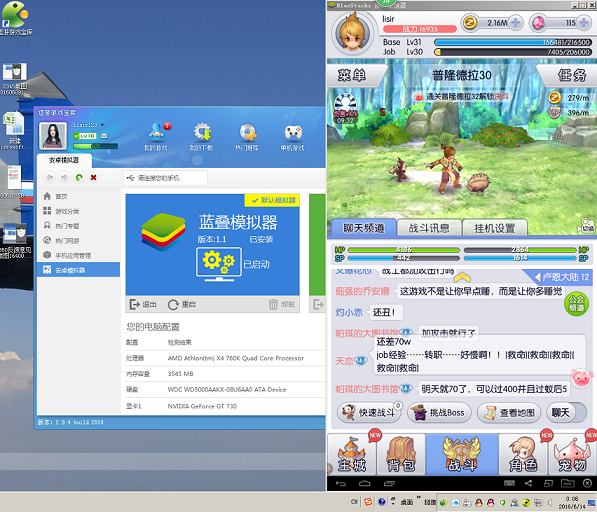
Task: Click 卸载 uninstall on the BlueStacks card
Action: 282,304
